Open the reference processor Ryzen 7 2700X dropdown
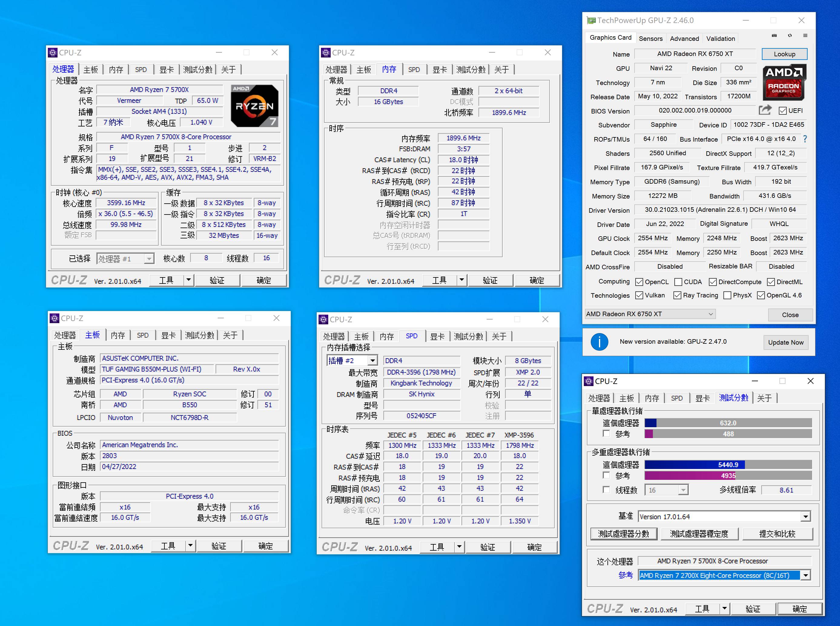Image resolution: width=840 pixels, height=626 pixels. [805, 575]
